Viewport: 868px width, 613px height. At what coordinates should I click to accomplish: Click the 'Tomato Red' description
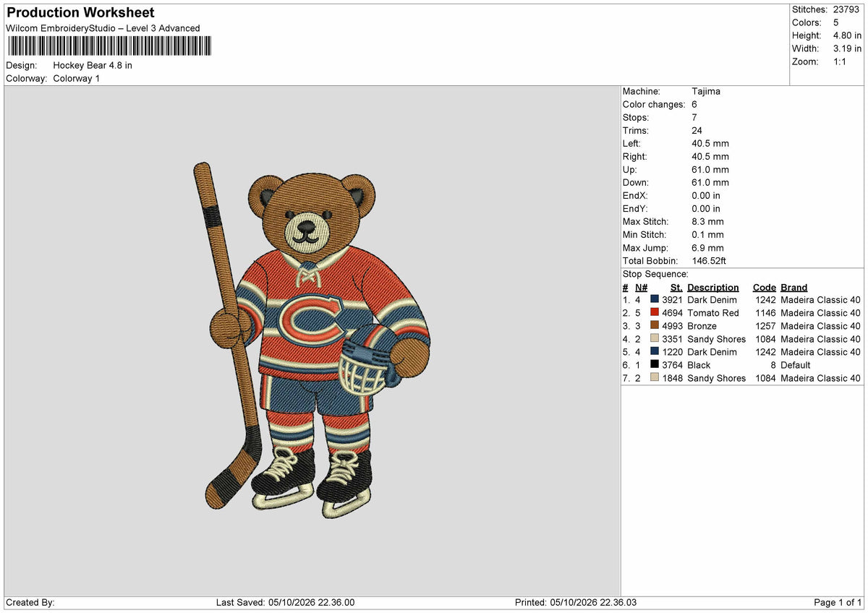[x=713, y=313]
